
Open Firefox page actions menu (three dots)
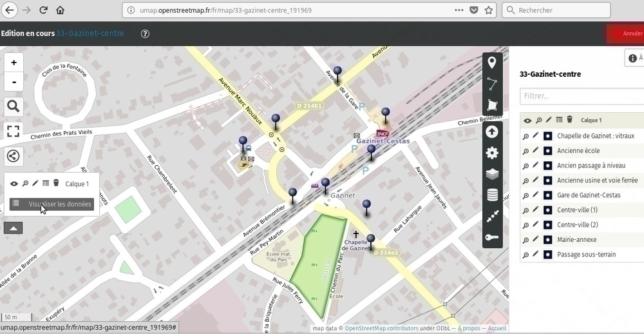point(459,10)
